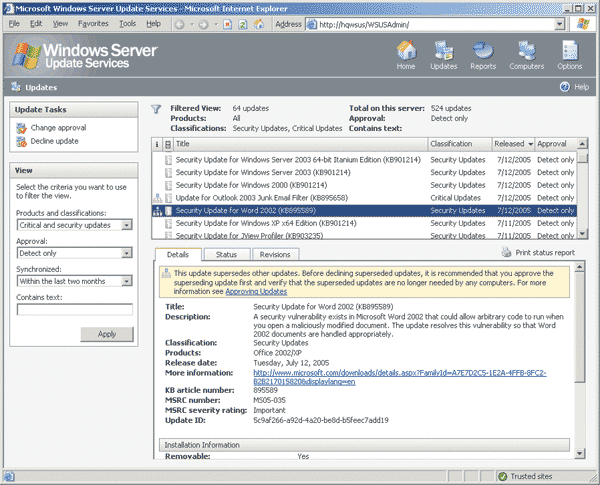Click the document icon on Windows 2000 row
Image resolution: width=600 pixels, height=485 pixels.
pyautogui.click(x=168, y=185)
